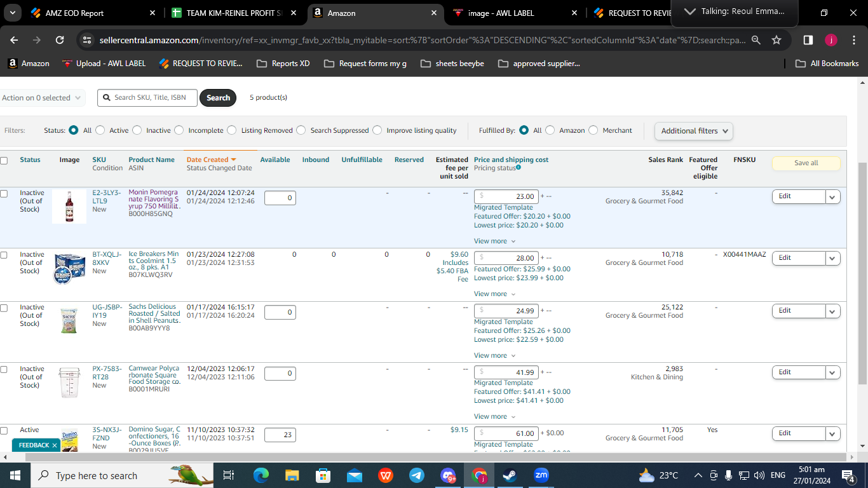
Task: Open File Explorer from taskbar
Action: 292,475
